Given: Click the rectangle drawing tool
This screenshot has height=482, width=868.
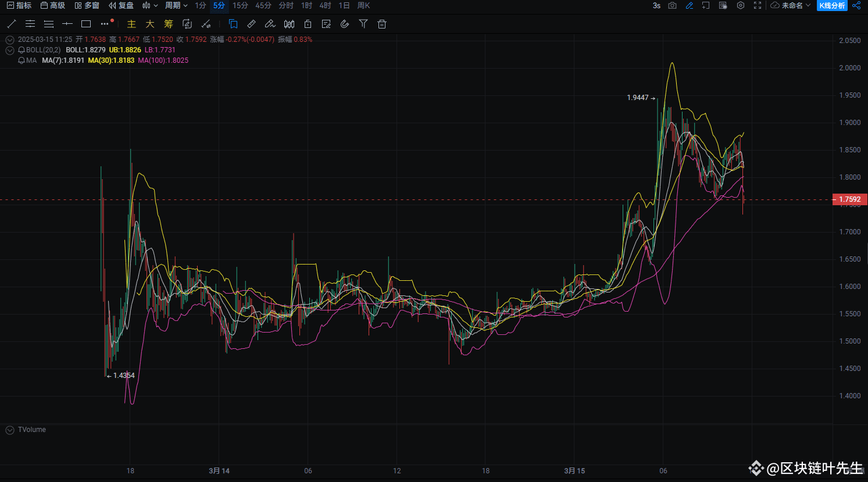Looking at the screenshot, I should coord(86,24).
